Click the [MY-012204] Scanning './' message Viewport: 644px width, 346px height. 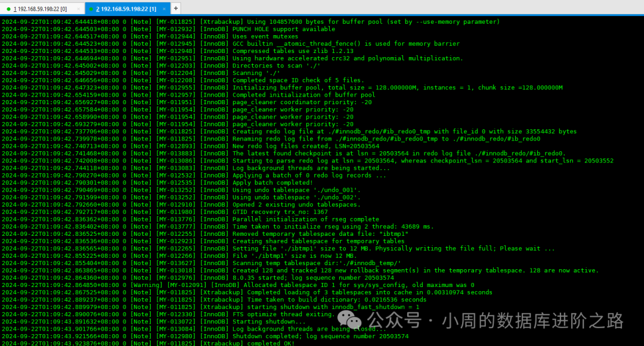point(256,73)
